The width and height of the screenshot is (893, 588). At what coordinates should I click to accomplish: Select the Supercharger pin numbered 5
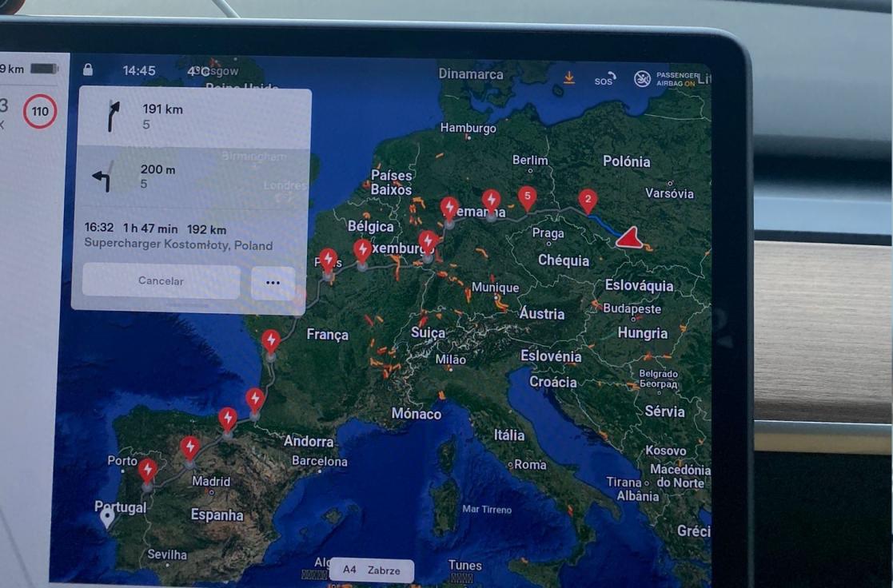pos(527,197)
